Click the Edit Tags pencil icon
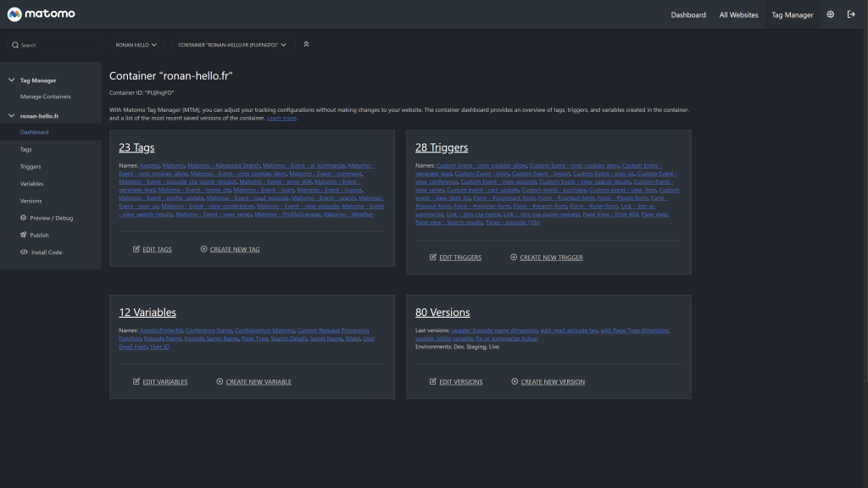The image size is (868, 488). (x=136, y=249)
